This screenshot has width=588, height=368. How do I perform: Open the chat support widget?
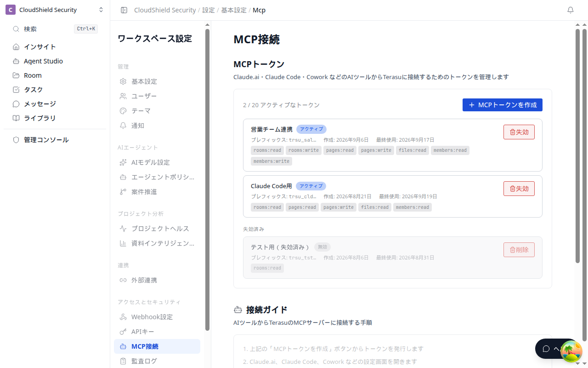coord(549,349)
